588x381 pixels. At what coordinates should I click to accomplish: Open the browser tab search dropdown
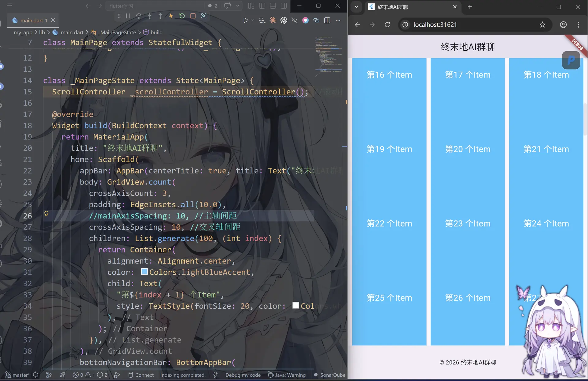point(356,7)
